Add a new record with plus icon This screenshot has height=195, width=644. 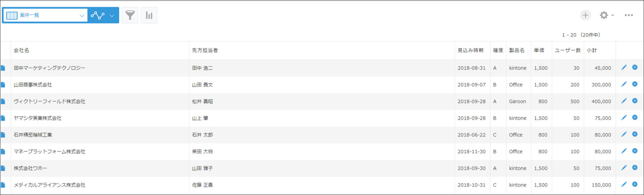point(585,15)
